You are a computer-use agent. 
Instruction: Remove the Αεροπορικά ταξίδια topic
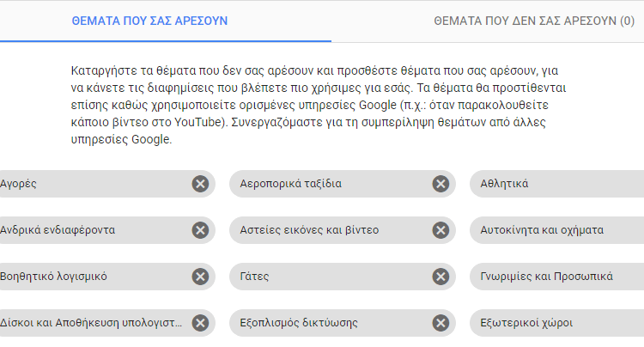click(440, 184)
